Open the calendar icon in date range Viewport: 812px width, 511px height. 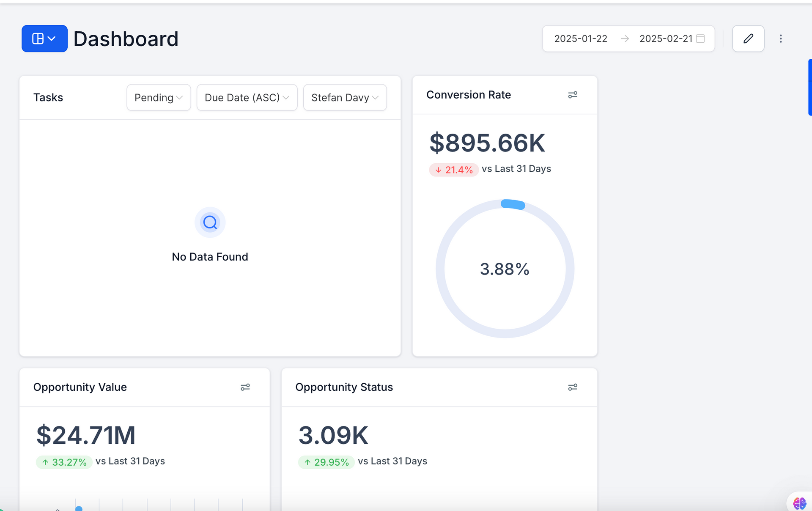tap(700, 38)
